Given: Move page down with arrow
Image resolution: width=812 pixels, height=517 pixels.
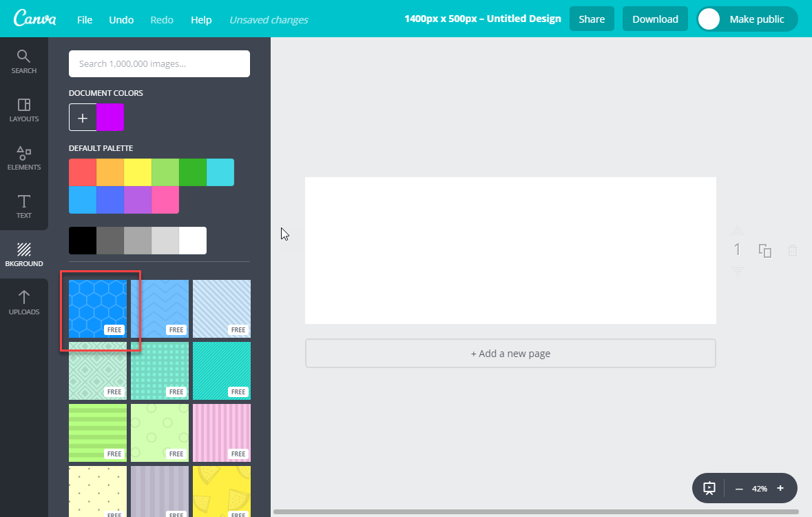Looking at the screenshot, I should (x=738, y=271).
